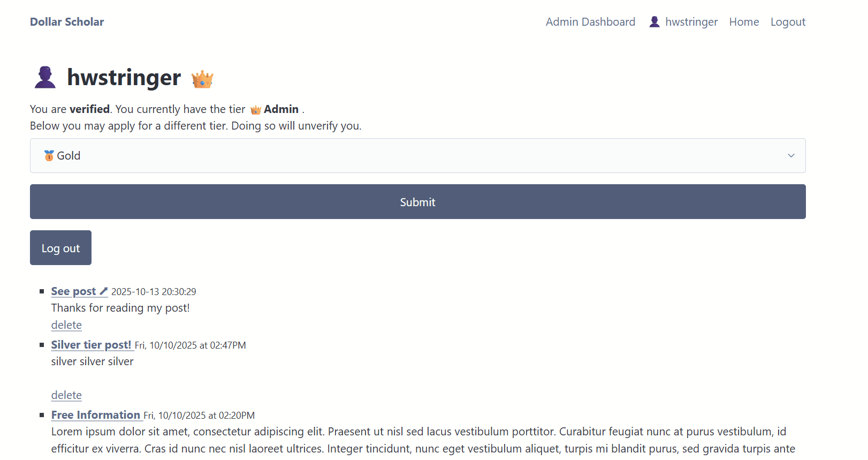868x460 pixels.
Task: Expand the tier dropdown using its chevron arrow
Action: (790, 156)
